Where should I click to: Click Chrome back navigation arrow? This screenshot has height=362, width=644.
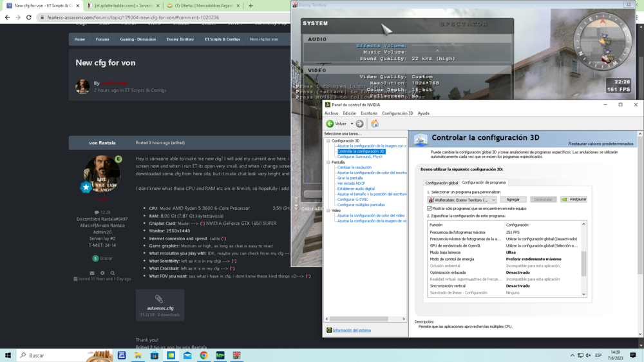[7, 17]
